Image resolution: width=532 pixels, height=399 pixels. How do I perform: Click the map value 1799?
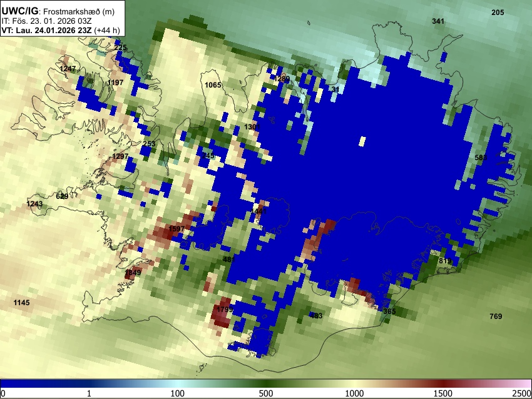click(x=225, y=309)
